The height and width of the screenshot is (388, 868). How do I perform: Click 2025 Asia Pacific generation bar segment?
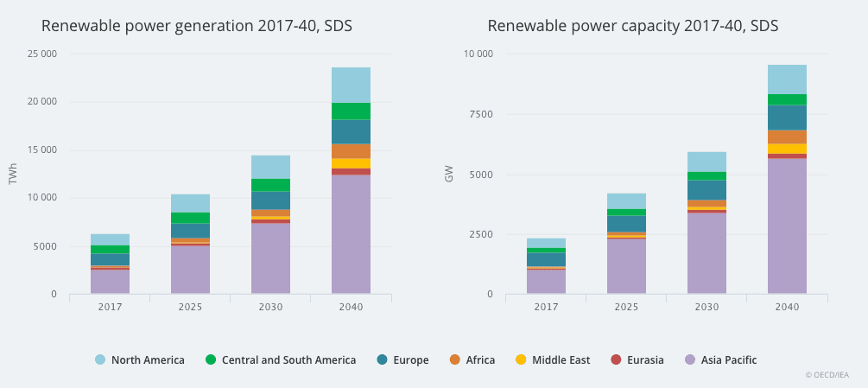click(190, 270)
